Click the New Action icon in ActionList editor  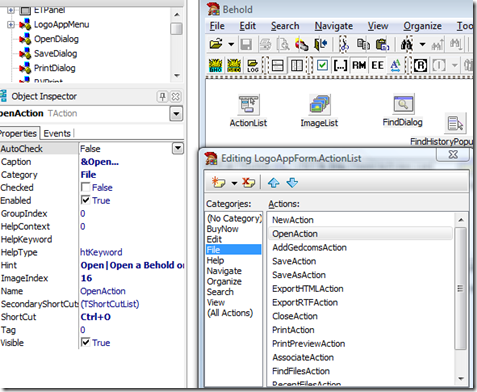point(219,182)
